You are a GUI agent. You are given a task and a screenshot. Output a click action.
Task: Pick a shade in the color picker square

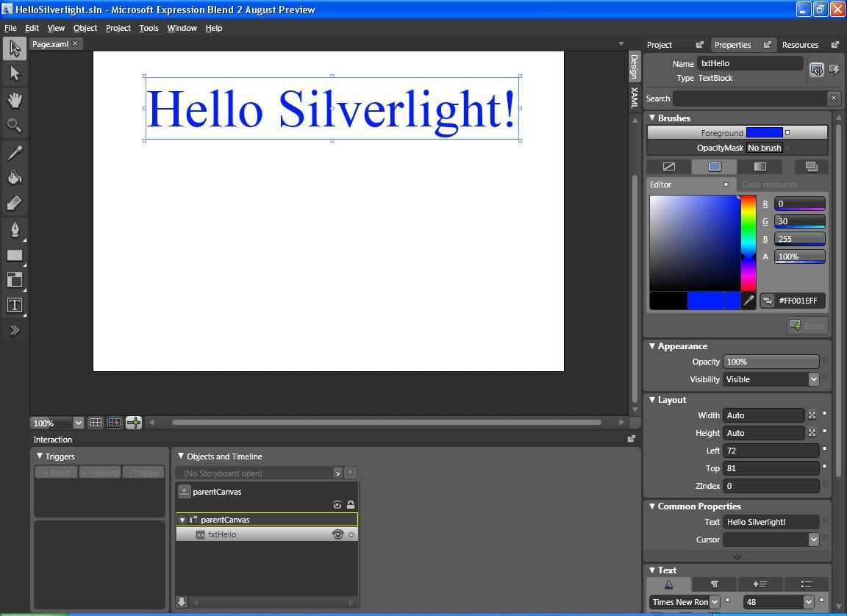[695, 243]
